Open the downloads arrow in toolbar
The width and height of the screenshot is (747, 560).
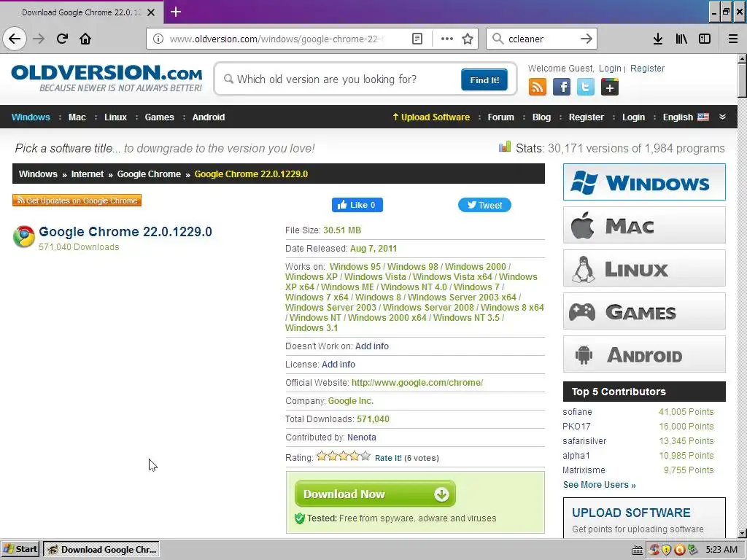tap(657, 39)
